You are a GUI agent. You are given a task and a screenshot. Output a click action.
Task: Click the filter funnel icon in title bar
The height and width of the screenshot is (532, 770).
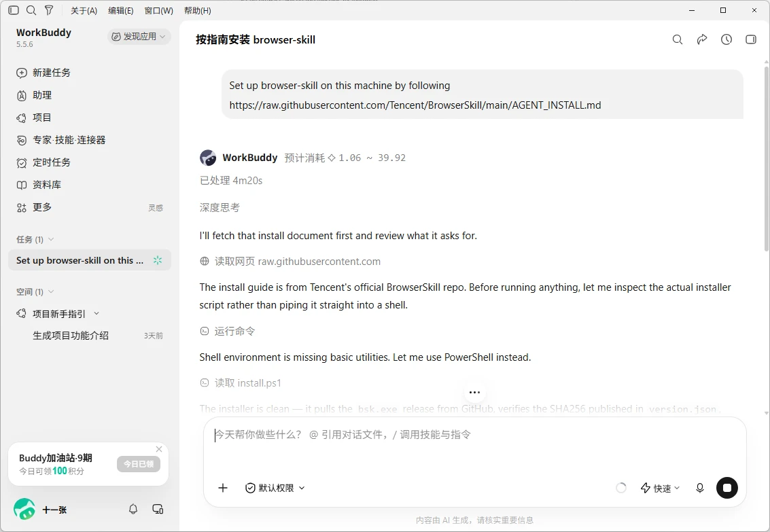[49, 10]
